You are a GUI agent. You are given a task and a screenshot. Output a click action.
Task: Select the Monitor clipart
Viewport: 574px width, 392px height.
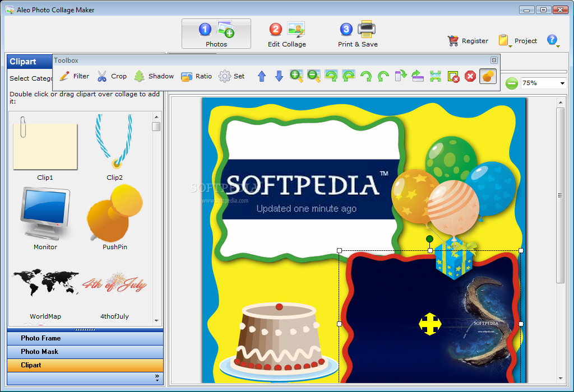pyautogui.click(x=45, y=218)
